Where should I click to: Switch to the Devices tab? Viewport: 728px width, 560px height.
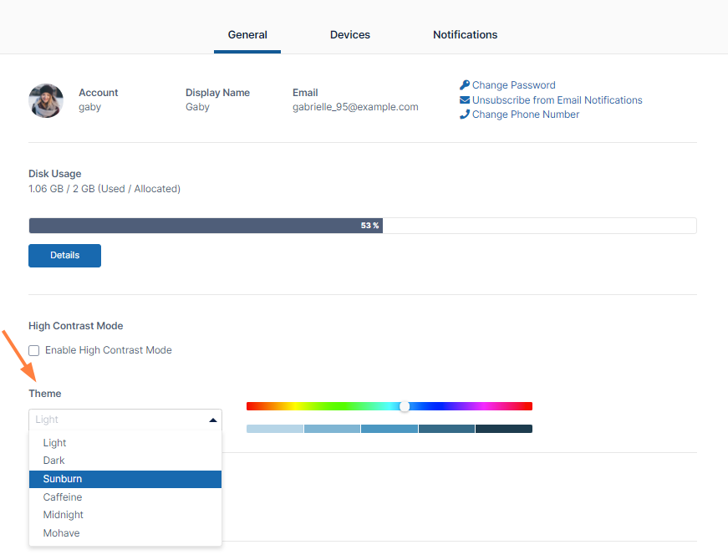pyautogui.click(x=350, y=35)
